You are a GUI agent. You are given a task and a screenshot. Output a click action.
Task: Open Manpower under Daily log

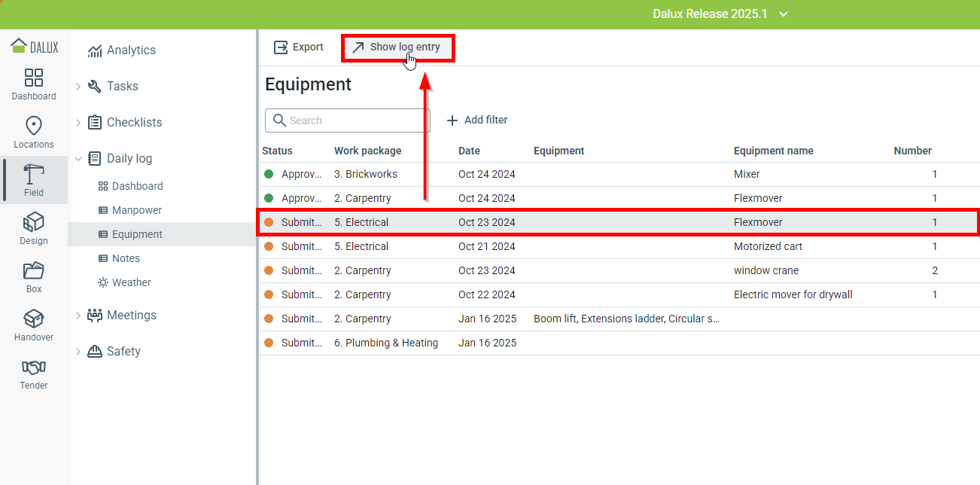[136, 210]
